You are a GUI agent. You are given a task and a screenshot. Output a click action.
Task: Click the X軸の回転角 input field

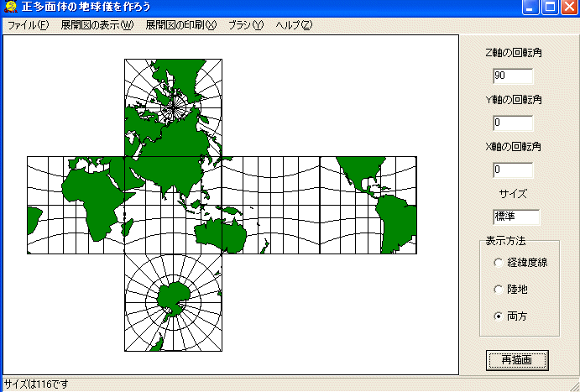[513, 170]
